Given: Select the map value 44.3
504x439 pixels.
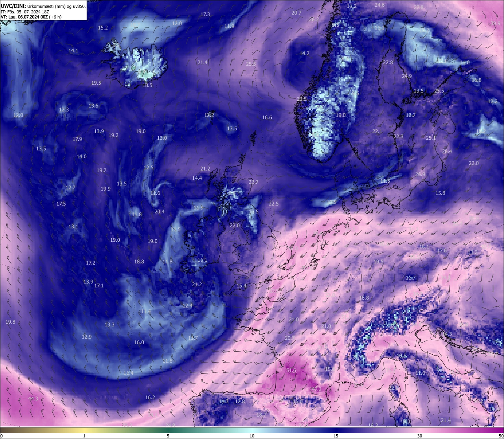Looking at the screenshot, I should [33, 399].
